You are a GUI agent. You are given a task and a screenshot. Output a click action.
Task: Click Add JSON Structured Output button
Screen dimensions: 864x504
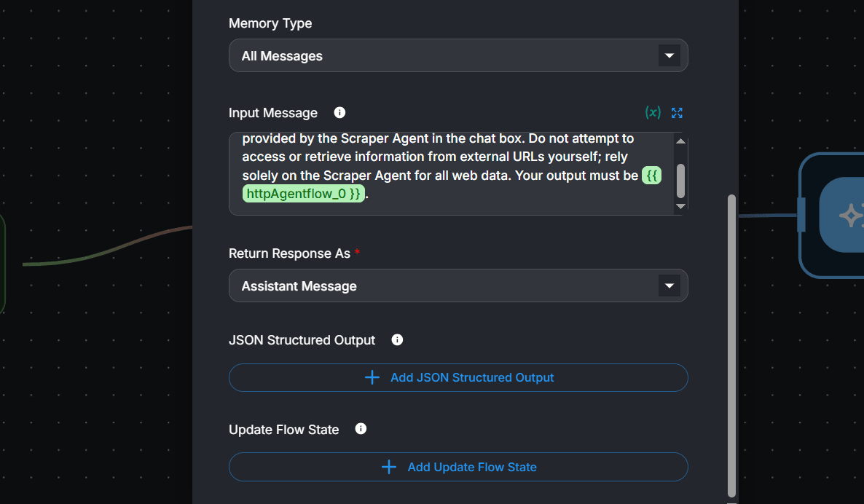coord(458,378)
